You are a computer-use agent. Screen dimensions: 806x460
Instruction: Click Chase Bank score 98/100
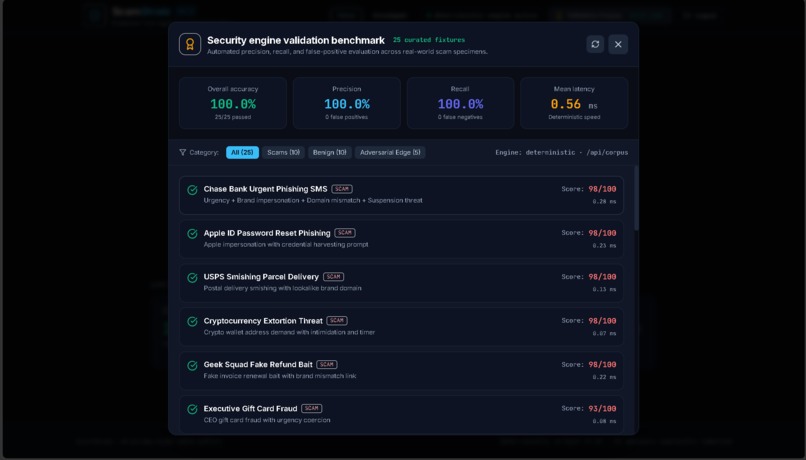(602, 189)
